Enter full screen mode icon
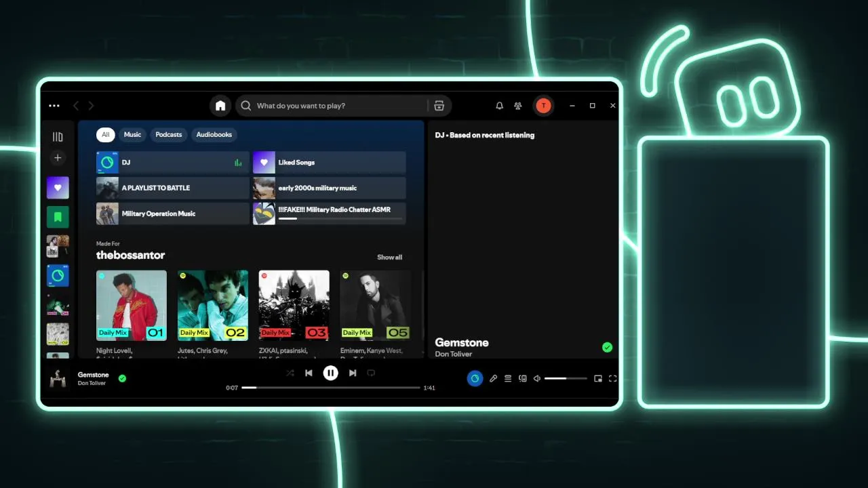The height and width of the screenshot is (488, 868). pos(613,379)
